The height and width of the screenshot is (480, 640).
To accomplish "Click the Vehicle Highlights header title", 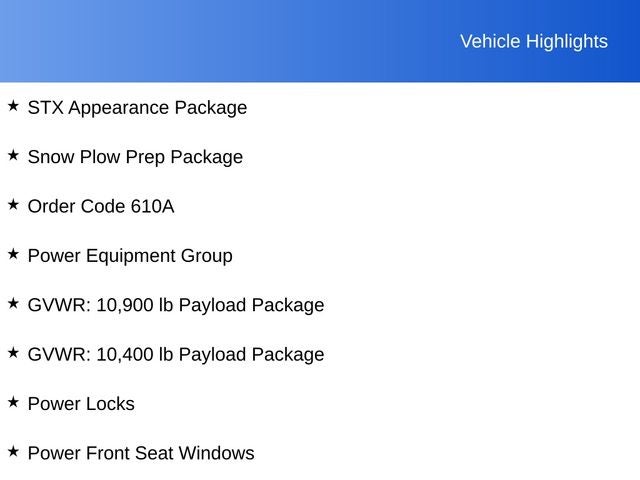I will coord(533,41).
